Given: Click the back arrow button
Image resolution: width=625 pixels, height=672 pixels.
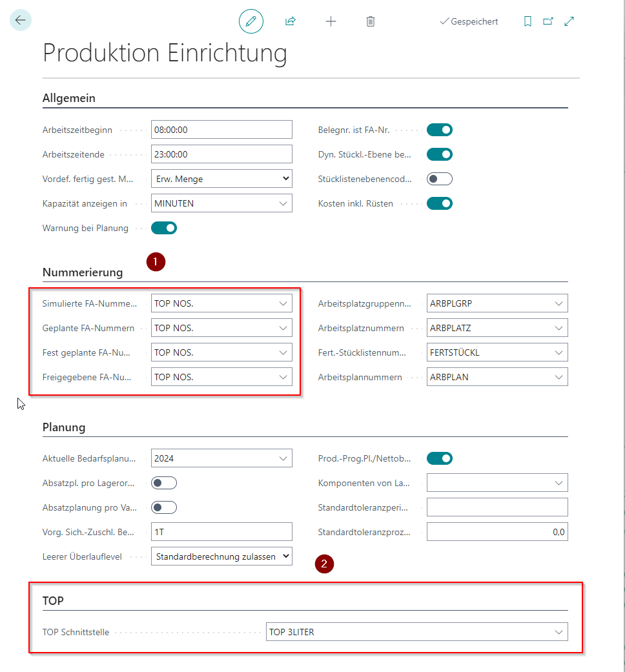Looking at the screenshot, I should 21,21.
